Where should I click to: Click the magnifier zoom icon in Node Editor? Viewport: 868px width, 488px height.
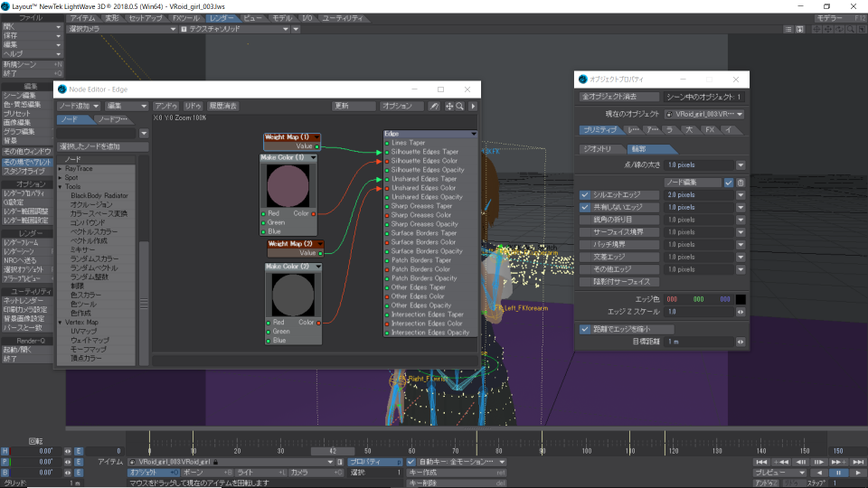(459, 107)
